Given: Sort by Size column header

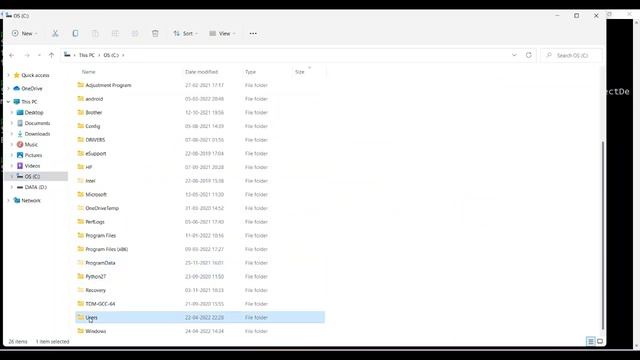Looking at the screenshot, I should 300,72.
